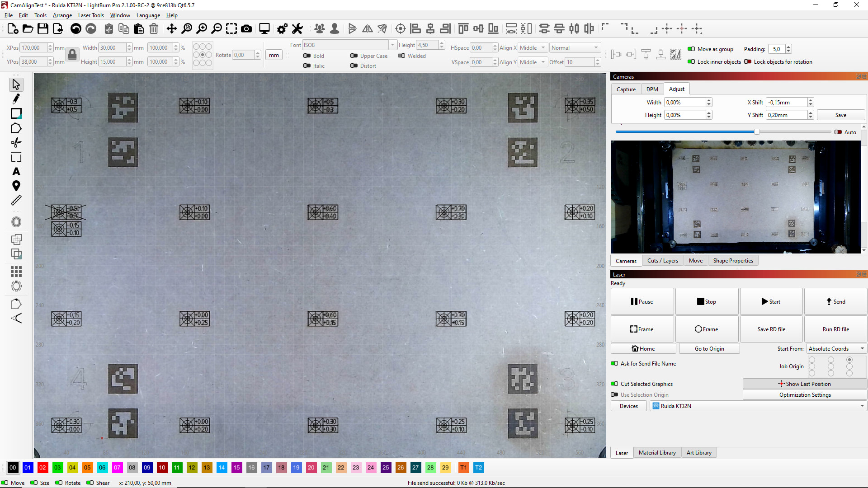Click the Zoom to Frame Selection icon

coord(231,29)
